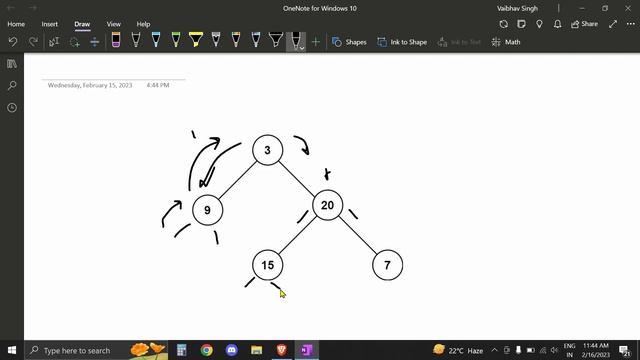Choose the Insert Space tool

94,42
